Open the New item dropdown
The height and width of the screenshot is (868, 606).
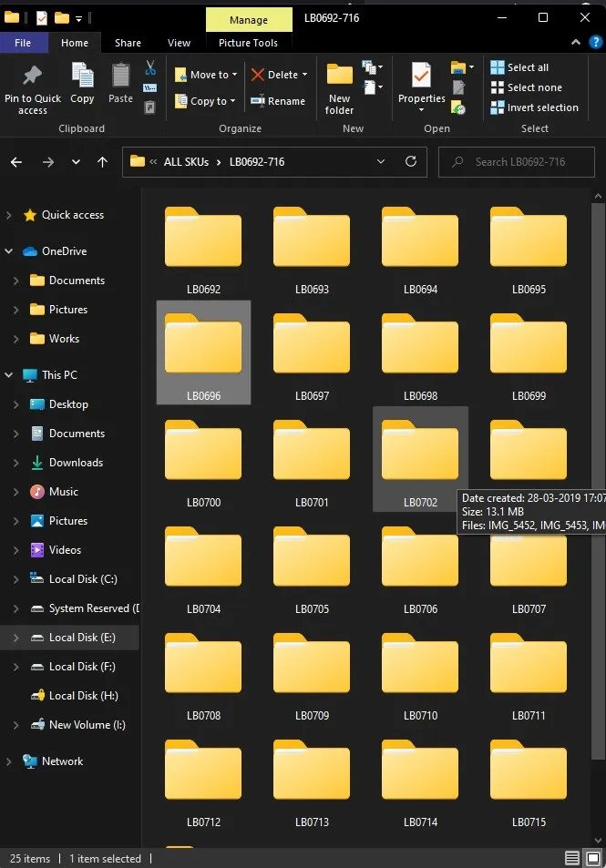pyautogui.click(x=372, y=67)
